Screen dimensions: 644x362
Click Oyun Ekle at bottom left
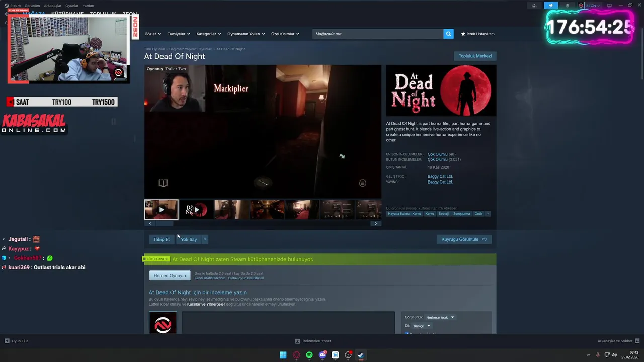click(x=16, y=341)
